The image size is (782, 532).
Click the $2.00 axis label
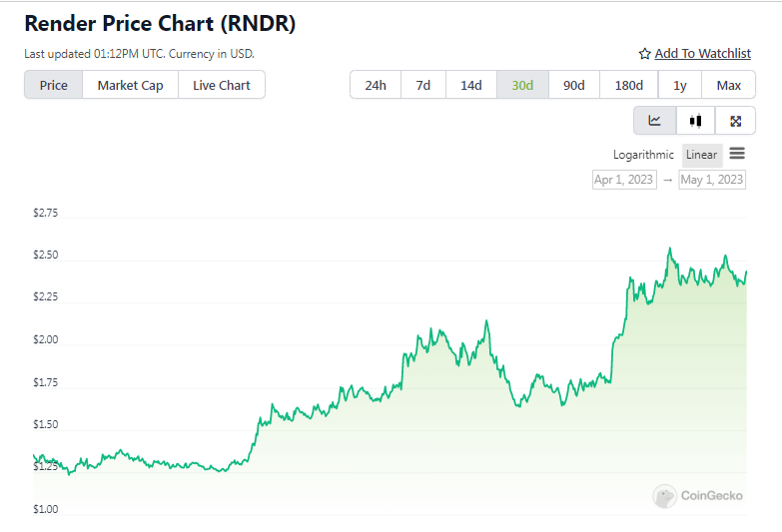click(x=45, y=339)
